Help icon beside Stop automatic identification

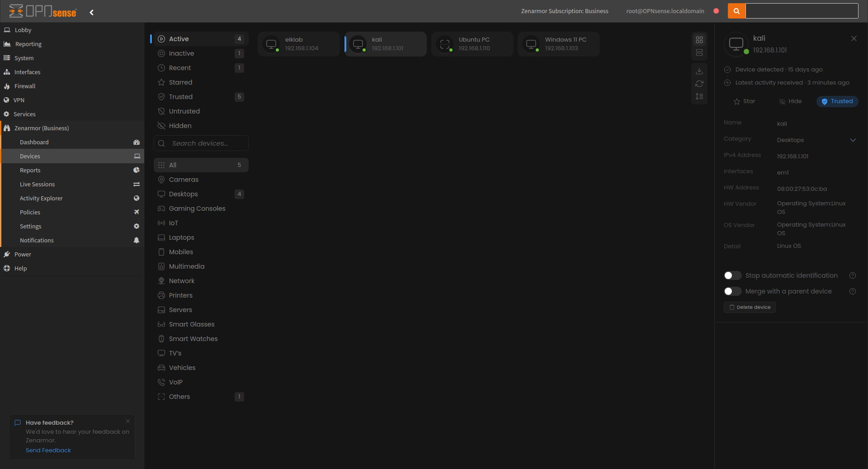853,275
